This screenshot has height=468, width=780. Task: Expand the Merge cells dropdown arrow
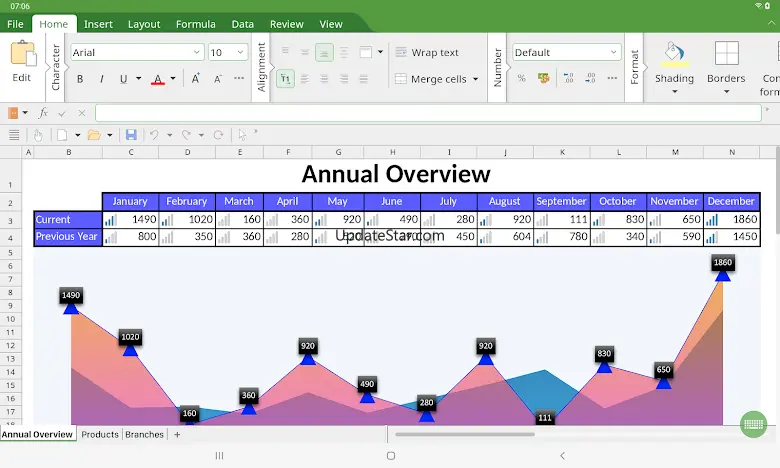point(476,79)
